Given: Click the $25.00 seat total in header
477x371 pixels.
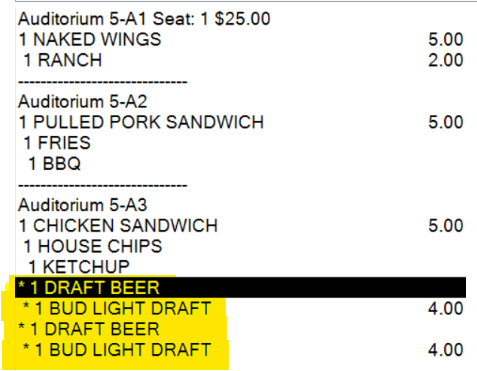Looking at the screenshot, I should coord(242,19).
